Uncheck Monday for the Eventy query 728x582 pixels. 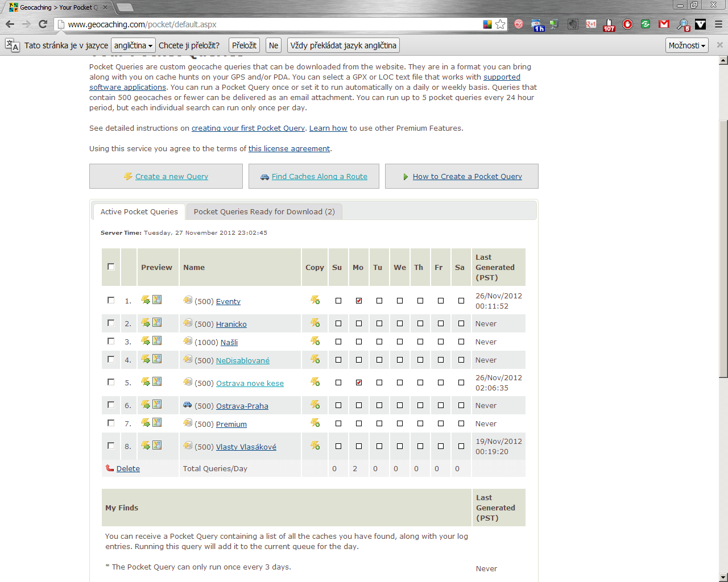[359, 301]
